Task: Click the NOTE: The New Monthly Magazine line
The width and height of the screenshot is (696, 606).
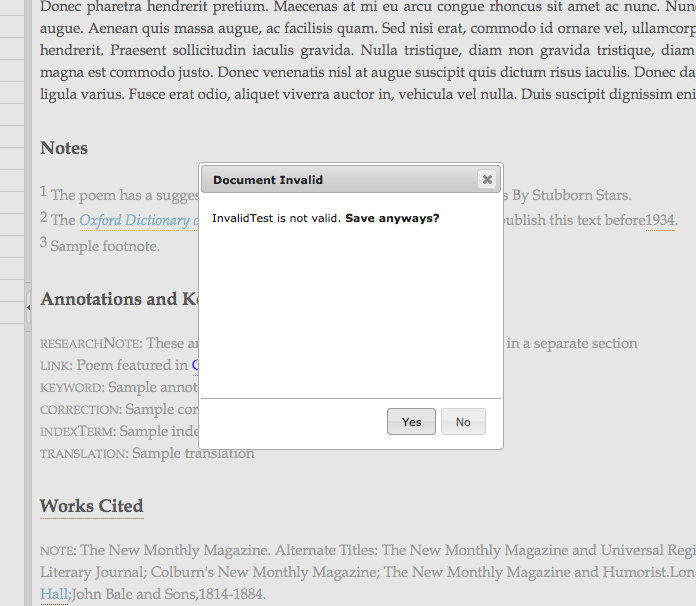Action: pos(368,550)
